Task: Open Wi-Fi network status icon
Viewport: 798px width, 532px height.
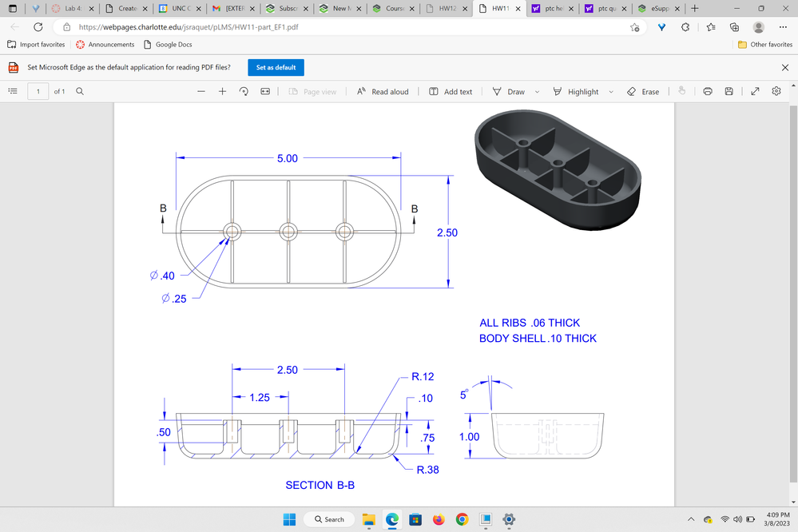Action: (725, 519)
